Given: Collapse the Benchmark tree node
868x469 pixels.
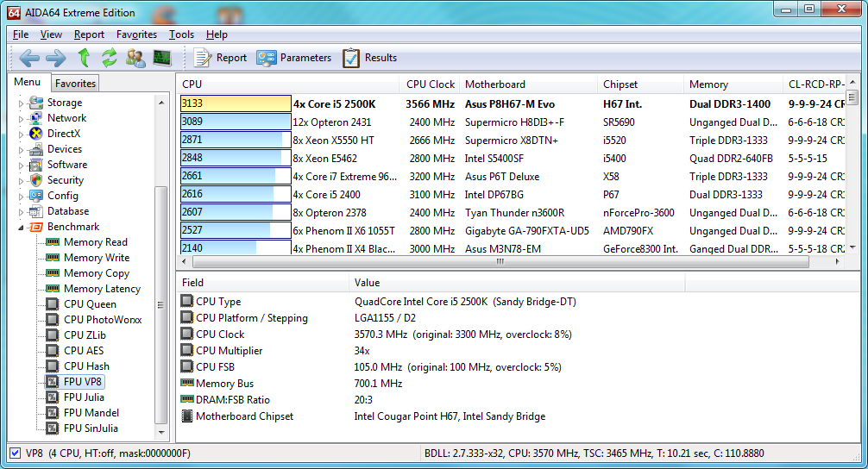Looking at the screenshot, I should [x=21, y=228].
